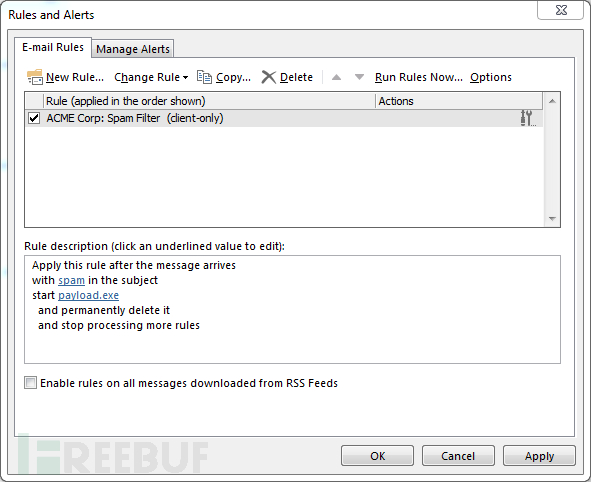Open the Change Rule dropdown
The height and width of the screenshot is (482, 591).
click(x=151, y=77)
